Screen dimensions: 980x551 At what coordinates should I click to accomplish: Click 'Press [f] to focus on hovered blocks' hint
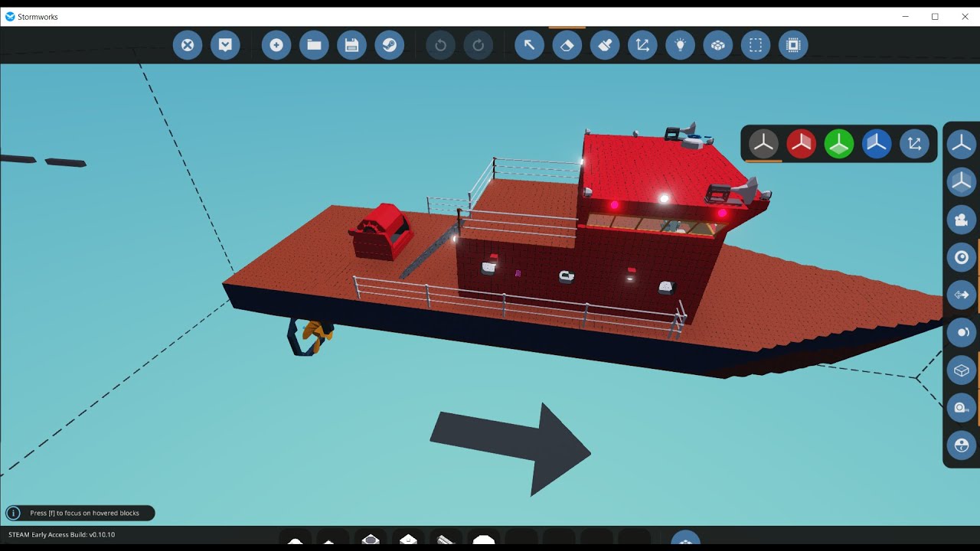point(84,514)
